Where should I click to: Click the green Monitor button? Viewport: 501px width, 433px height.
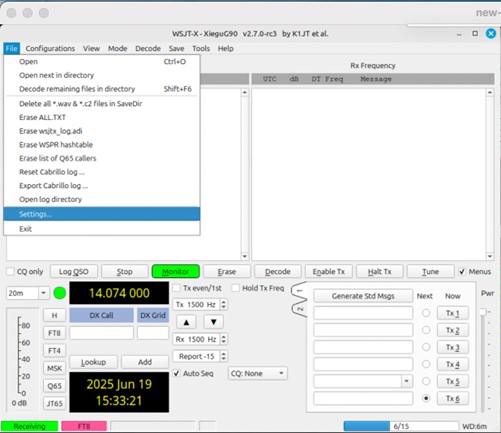coord(176,272)
